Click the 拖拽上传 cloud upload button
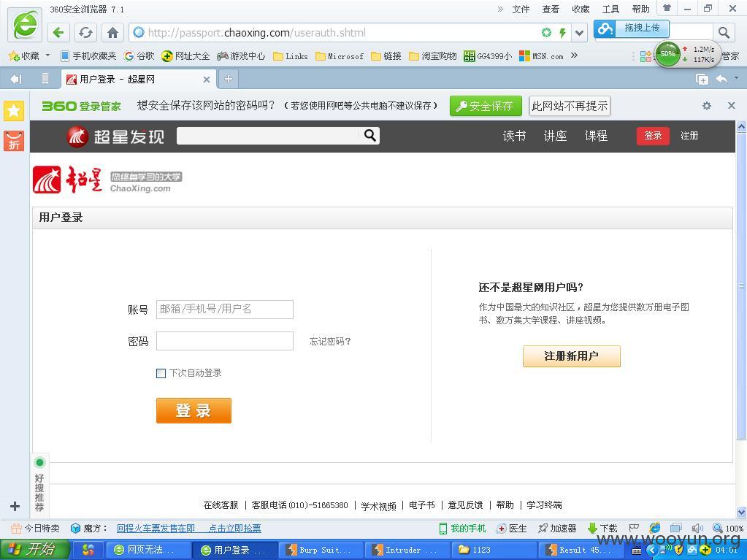Image resolution: width=747 pixels, height=560 pixels. click(632, 28)
